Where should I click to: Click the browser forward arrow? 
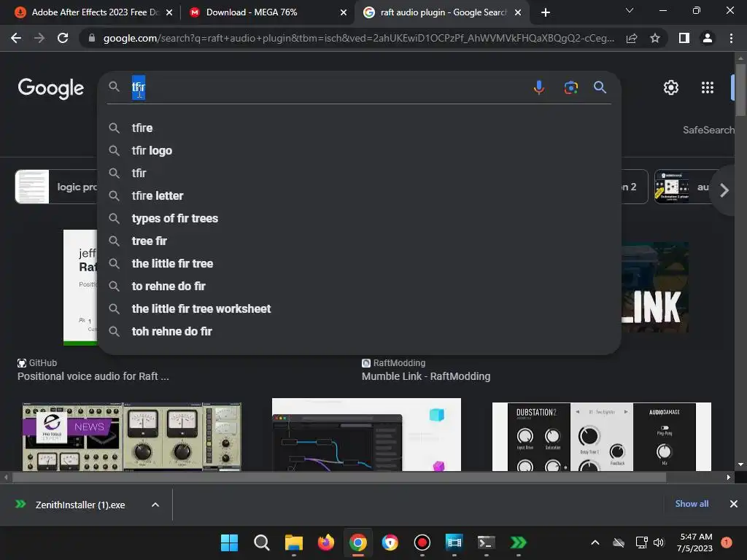(39, 38)
